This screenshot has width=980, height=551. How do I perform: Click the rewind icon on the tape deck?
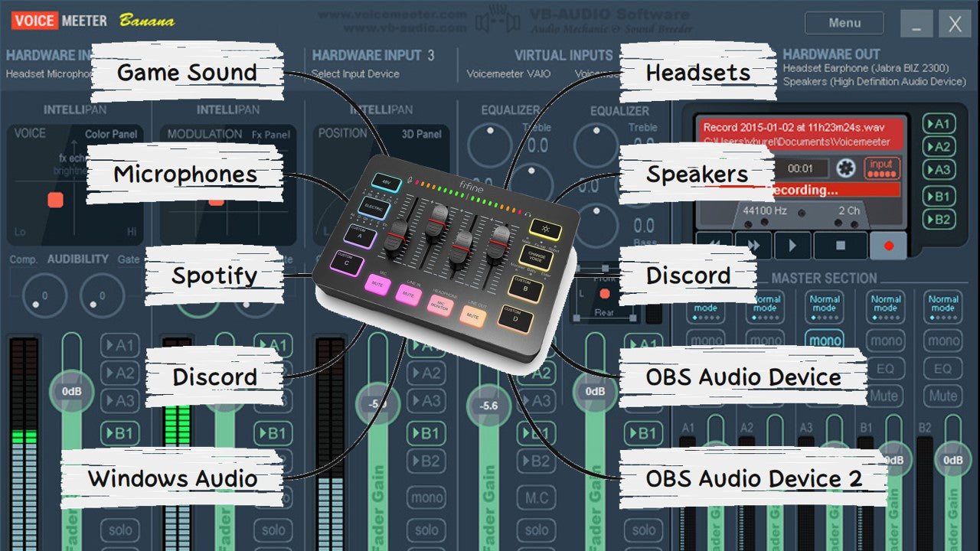coord(714,245)
